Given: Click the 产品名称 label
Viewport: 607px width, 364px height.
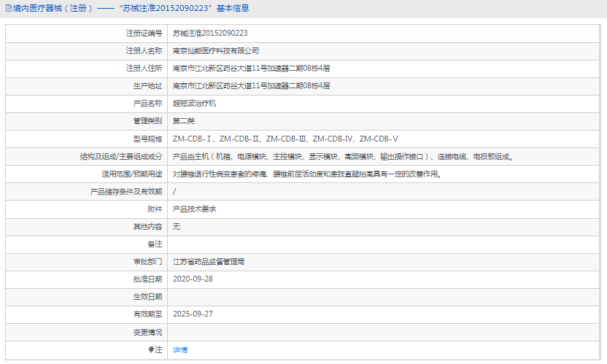Looking at the screenshot, I should click(147, 104).
